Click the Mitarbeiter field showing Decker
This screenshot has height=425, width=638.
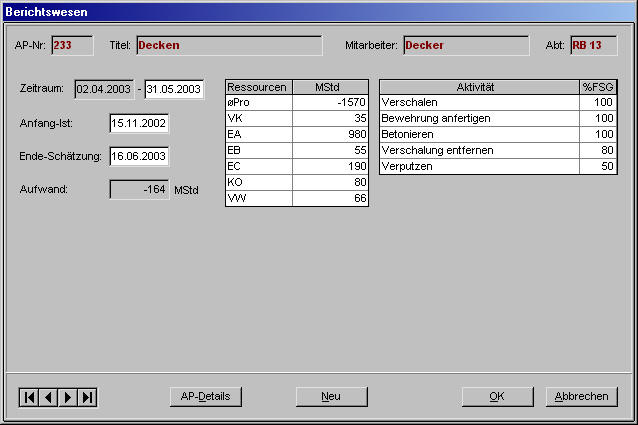pos(465,45)
